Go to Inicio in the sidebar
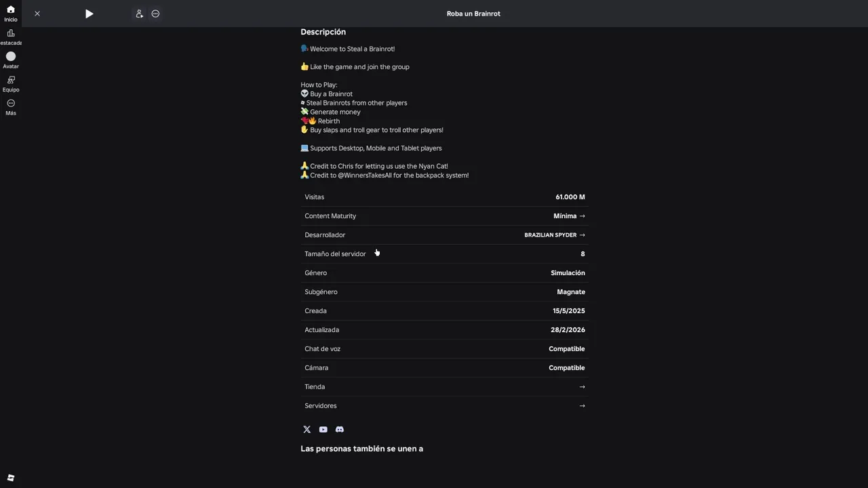Screen dimensions: 868x488 (11, 13)
